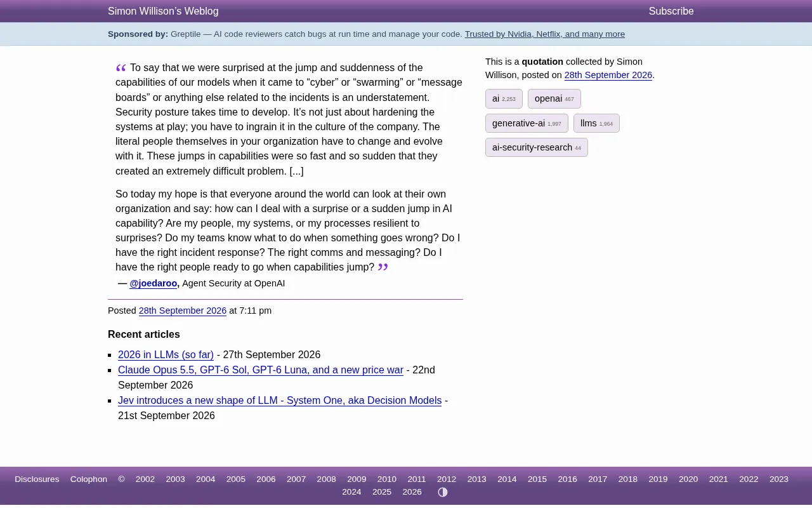
Task: Go to the 2018 archive
Action: [628, 479]
